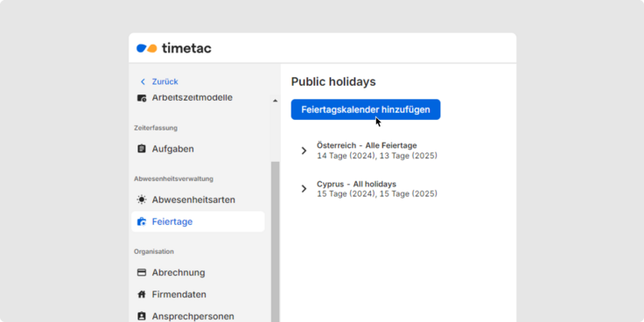Click Feiertagskalender hinzufügen button
The width and height of the screenshot is (644, 322).
[366, 109]
